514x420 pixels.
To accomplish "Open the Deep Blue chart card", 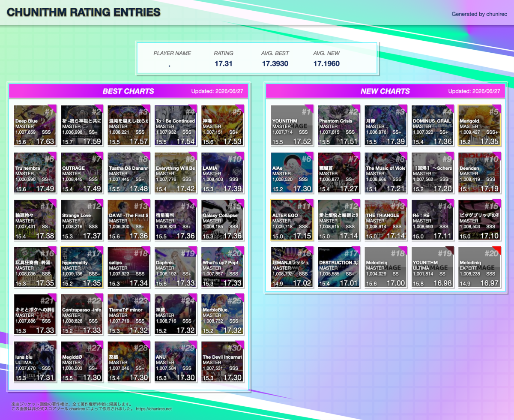I will point(35,126).
